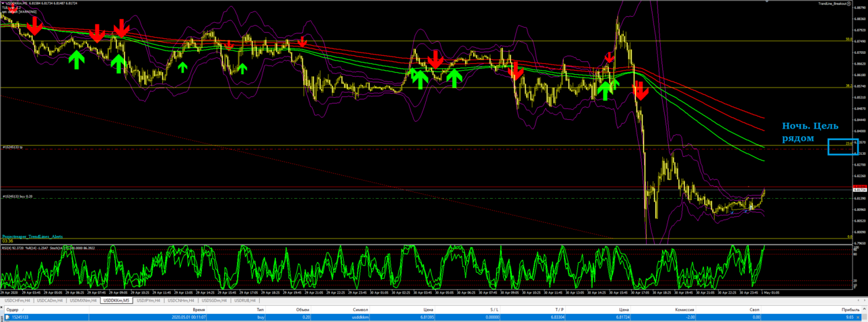Click the T / P column header
The height and width of the screenshot is (322, 868).
click(558, 310)
